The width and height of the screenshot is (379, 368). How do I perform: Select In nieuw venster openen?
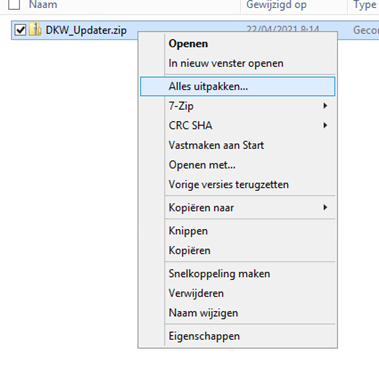tap(237, 63)
